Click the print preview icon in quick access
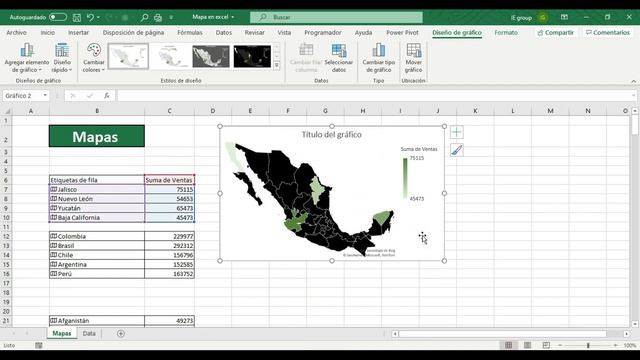The image size is (640, 360). 158,18
